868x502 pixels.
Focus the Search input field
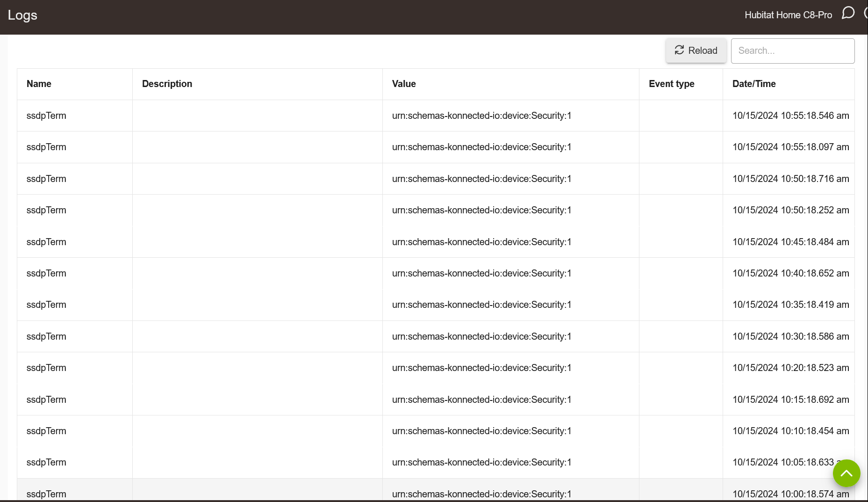click(x=792, y=51)
